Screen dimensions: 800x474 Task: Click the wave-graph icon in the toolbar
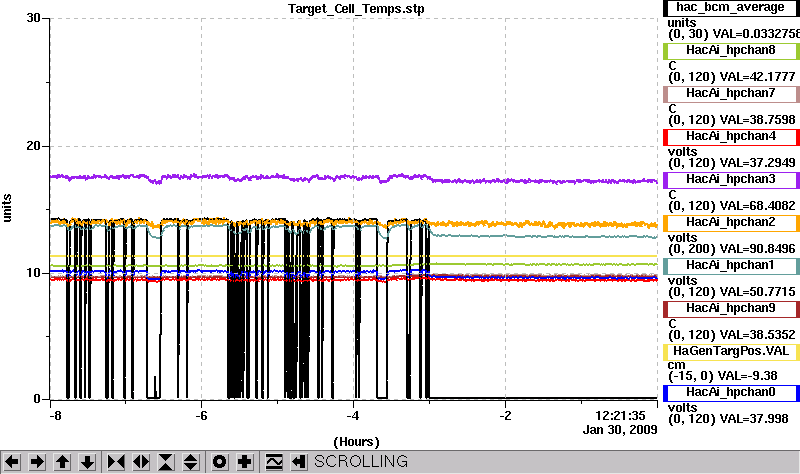(274, 462)
